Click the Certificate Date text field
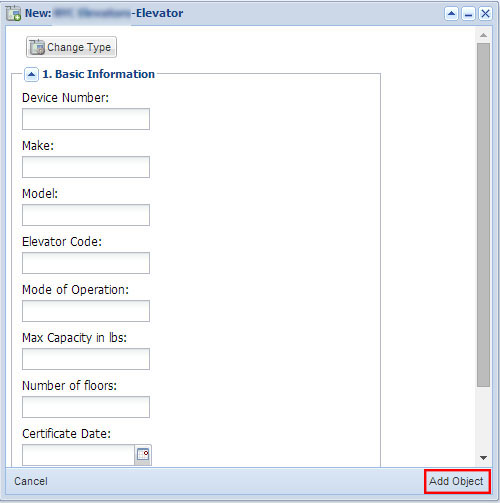500x503 pixels. pos(78,455)
